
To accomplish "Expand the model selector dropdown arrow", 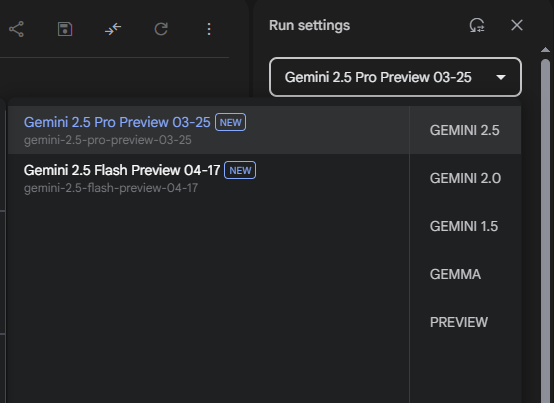I will click(x=501, y=77).
